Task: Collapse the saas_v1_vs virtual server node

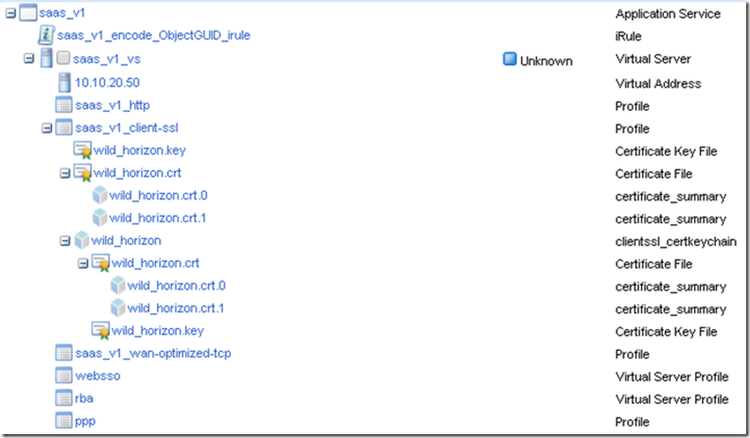Action: click(x=29, y=58)
